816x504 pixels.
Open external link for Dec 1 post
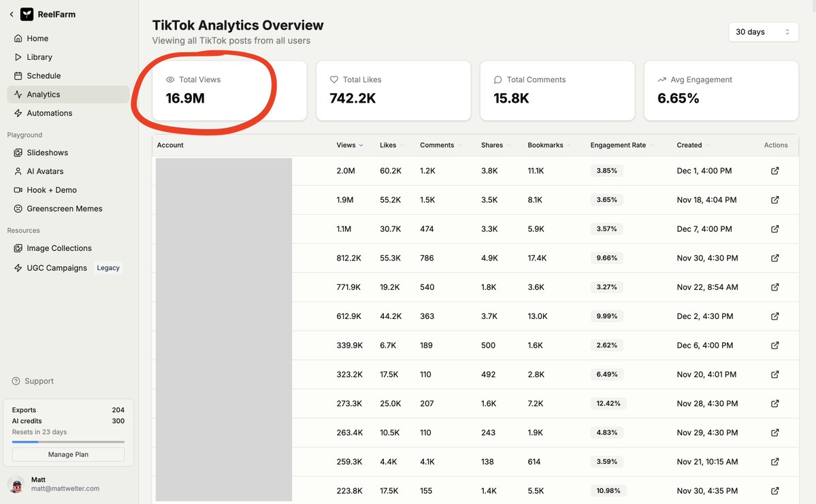tap(774, 171)
